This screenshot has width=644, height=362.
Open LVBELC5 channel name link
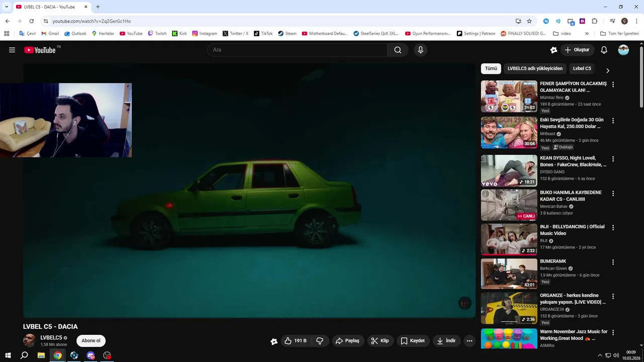[x=51, y=338]
